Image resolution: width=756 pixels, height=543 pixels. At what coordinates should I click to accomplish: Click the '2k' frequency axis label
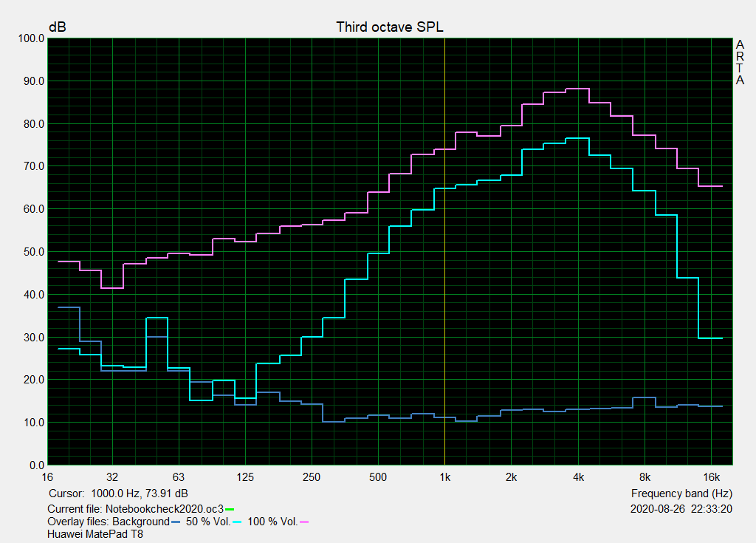[x=511, y=477]
